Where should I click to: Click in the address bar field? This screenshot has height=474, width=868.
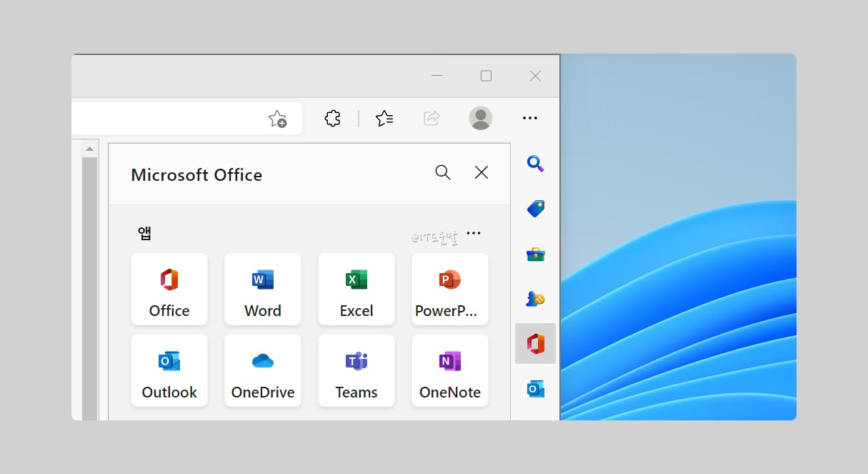(x=187, y=119)
